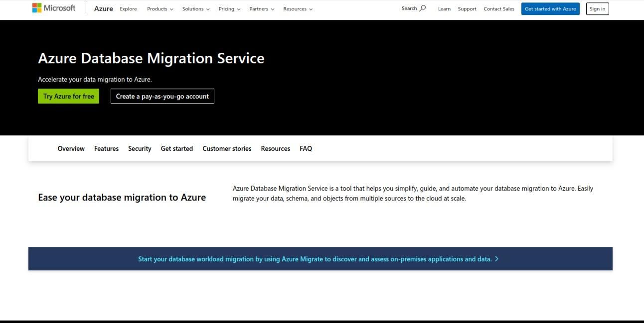The height and width of the screenshot is (323, 644).
Task: Jump to the FAQ tab
Action: coord(306,148)
